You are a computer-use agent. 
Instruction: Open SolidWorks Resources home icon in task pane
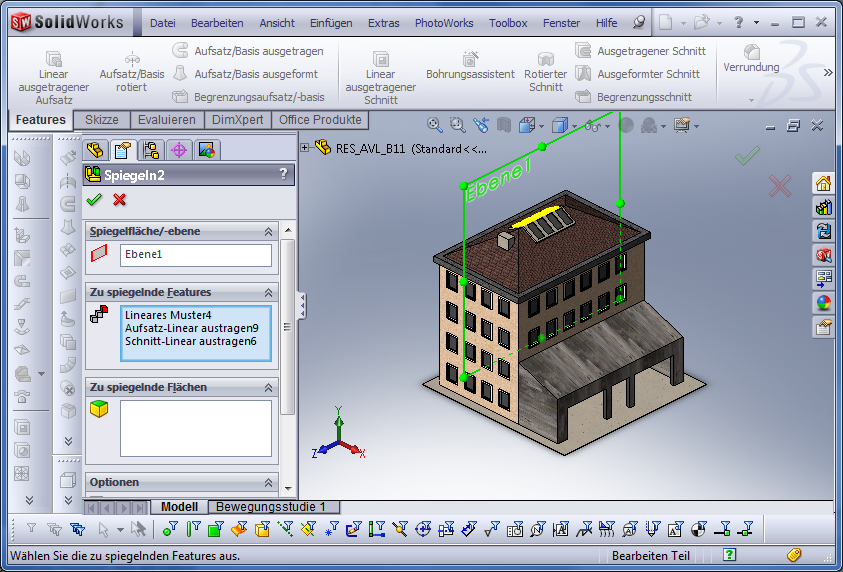[x=824, y=183]
